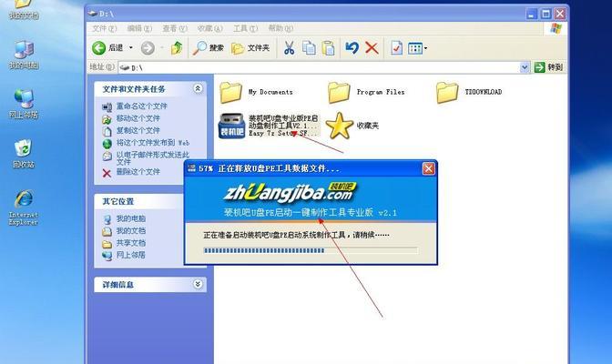Click the Copy icon in toolbar
This screenshot has width=612, height=364.
click(309, 48)
